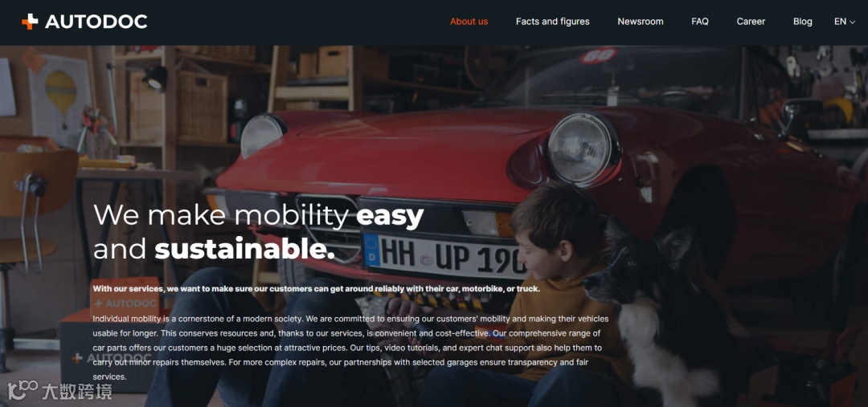The height and width of the screenshot is (407, 868).
Task: Expand the chevron next to EN
Action: (853, 22)
